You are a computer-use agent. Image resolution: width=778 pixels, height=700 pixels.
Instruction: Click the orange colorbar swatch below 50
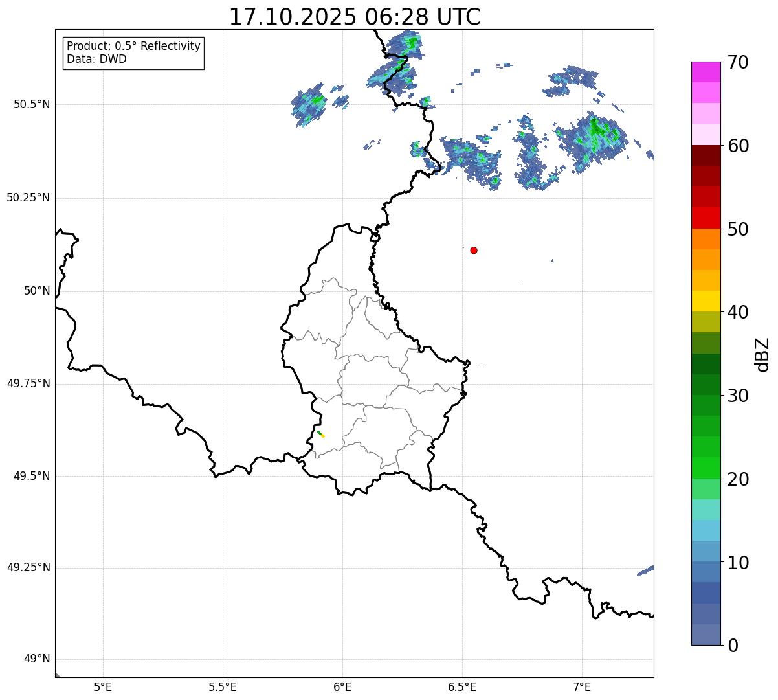tap(706, 239)
